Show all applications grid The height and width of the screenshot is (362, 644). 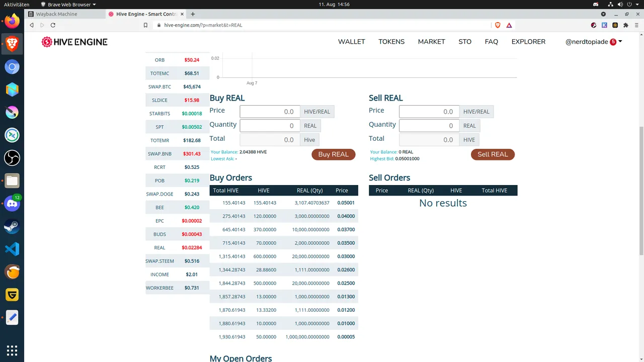coord(12,350)
